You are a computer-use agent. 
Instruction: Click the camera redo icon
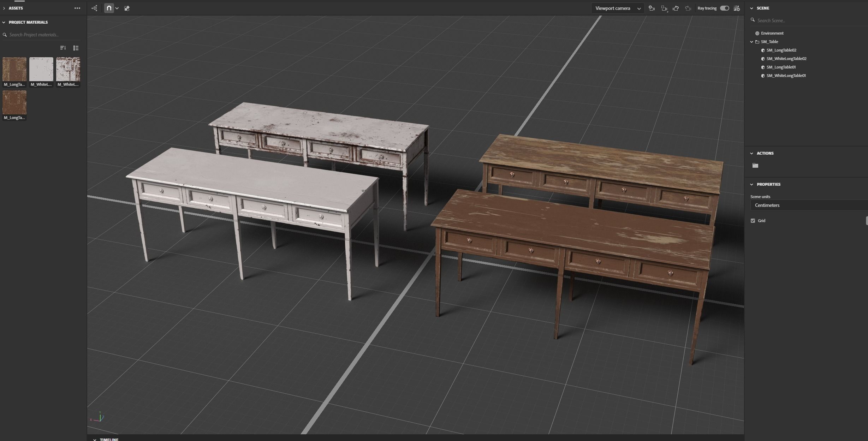tap(688, 8)
